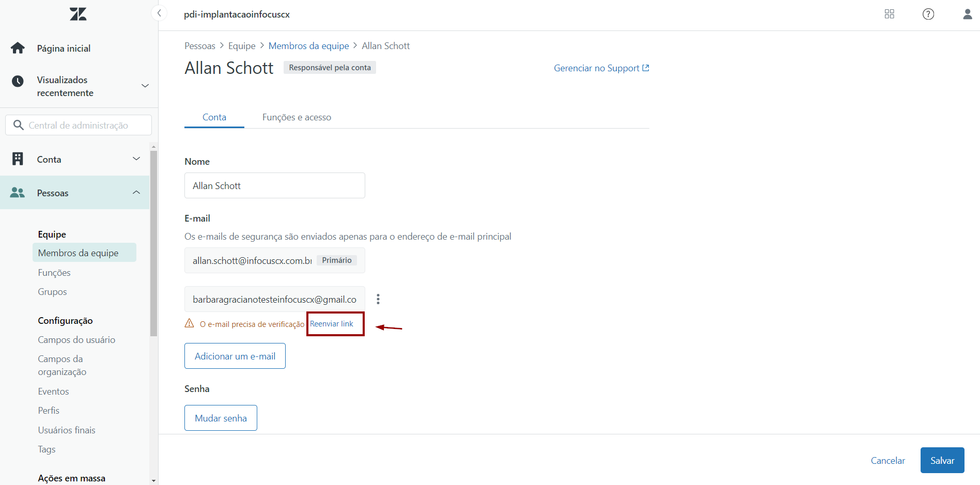The height and width of the screenshot is (485, 980).
Task: Expand the Conta sidebar section
Action: pos(136,159)
